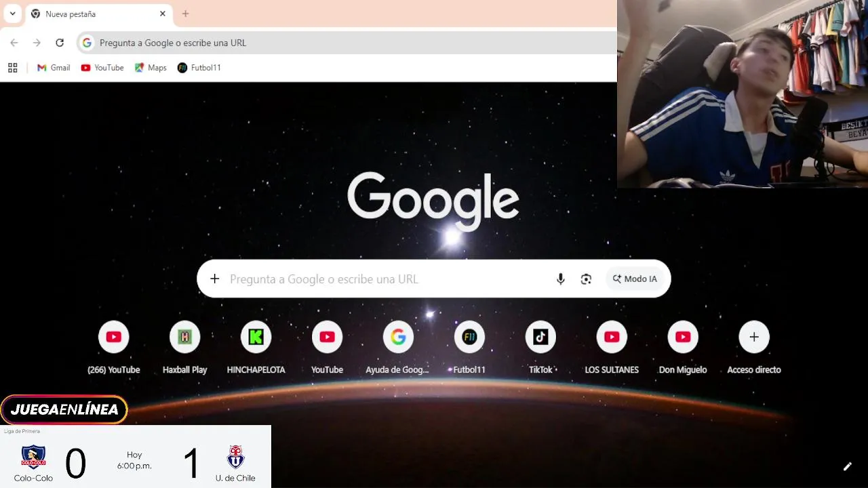The image size is (868, 488).
Task: Select the Nueva pestaña tab
Action: click(99, 14)
